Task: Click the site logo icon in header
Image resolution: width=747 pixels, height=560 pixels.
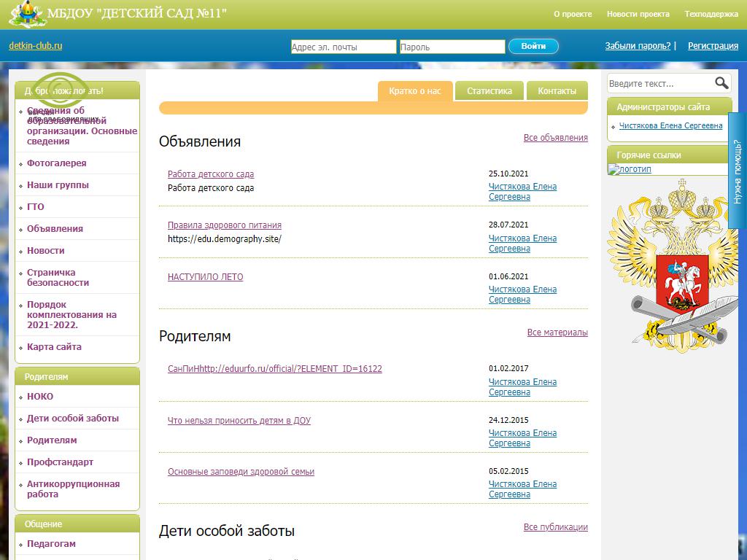Action: click(x=28, y=14)
